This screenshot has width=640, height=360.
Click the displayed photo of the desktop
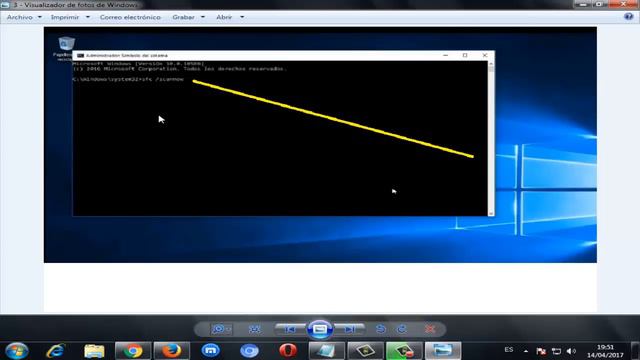click(320, 144)
